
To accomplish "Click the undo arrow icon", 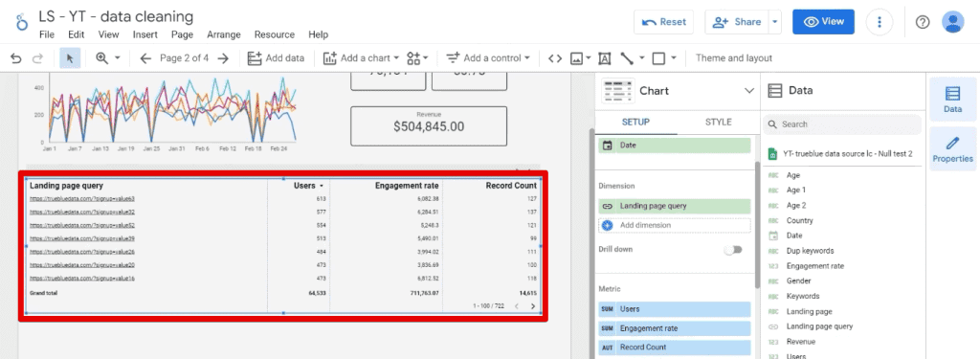I will (x=16, y=58).
